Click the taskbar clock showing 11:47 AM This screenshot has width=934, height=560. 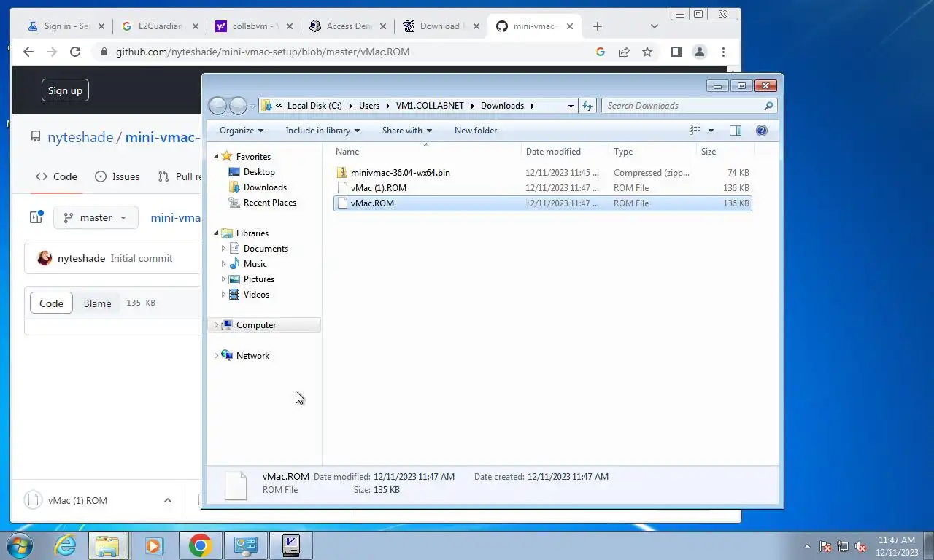896,546
